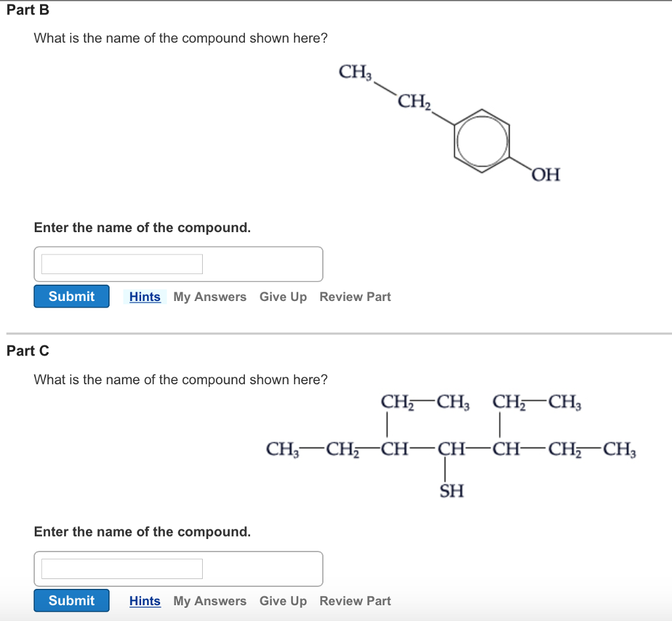The image size is (672, 621).
Task: Click the Part B heading
Action: pos(28,10)
